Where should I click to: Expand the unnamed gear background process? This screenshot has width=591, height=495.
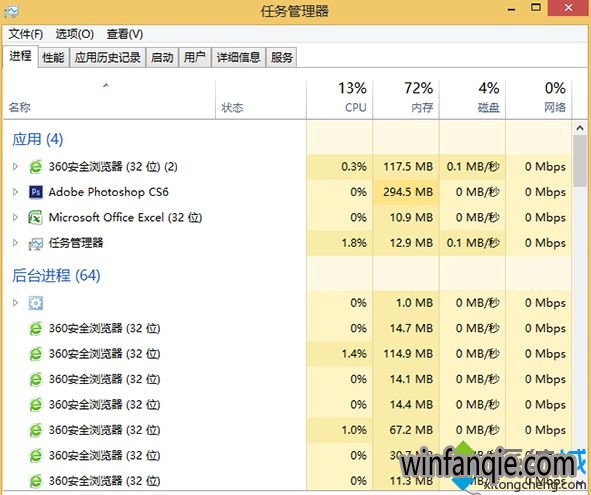coord(15,302)
